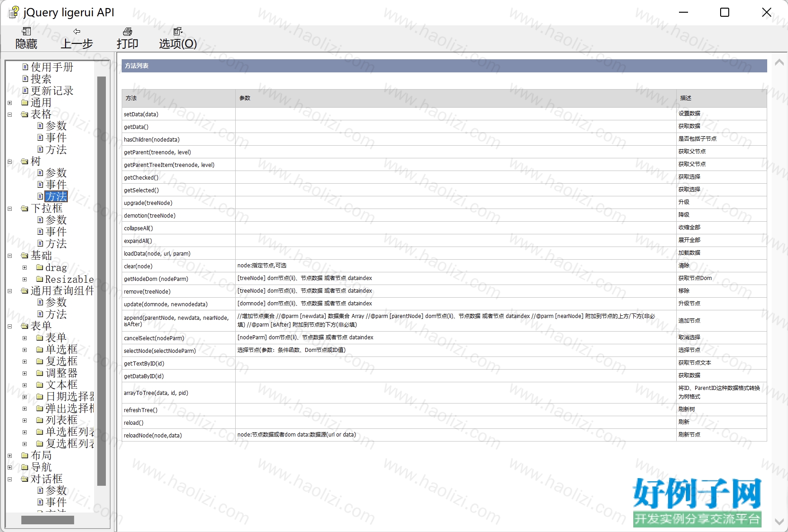
Task: Expand the 导航 folder node
Action: pyautogui.click(x=9, y=467)
